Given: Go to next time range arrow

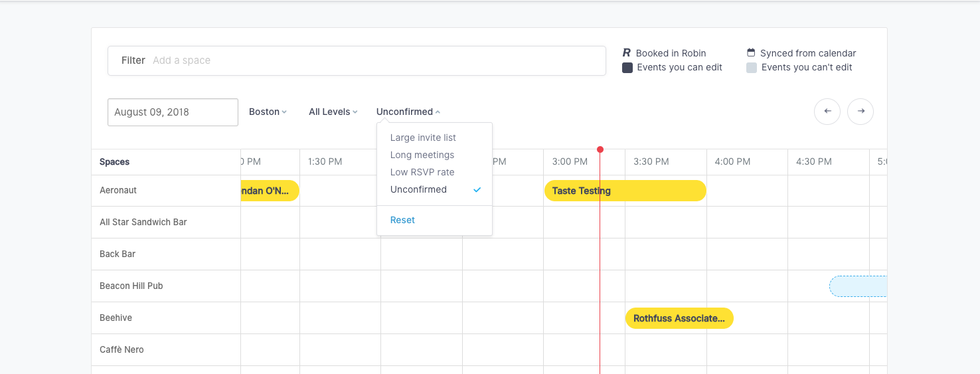Looking at the screenshot, I should 860,112.
